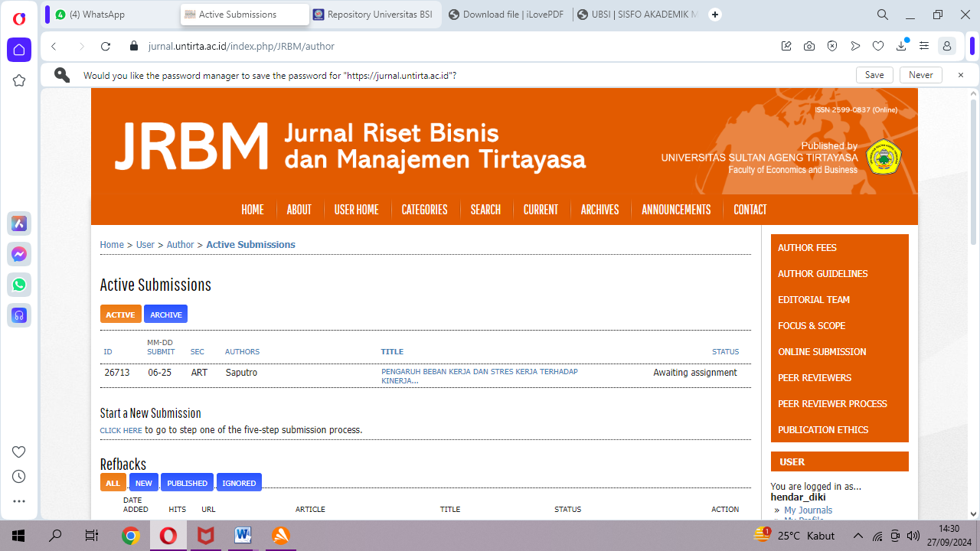
Task: Click CLICK HERE to start new submission
Action: [x=121, y=430]
